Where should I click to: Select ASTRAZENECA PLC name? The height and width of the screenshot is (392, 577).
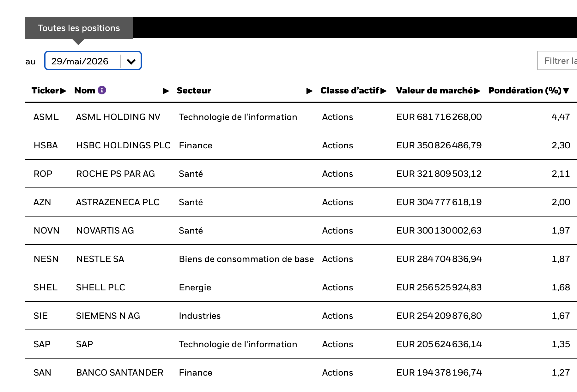tap(118, 202)
